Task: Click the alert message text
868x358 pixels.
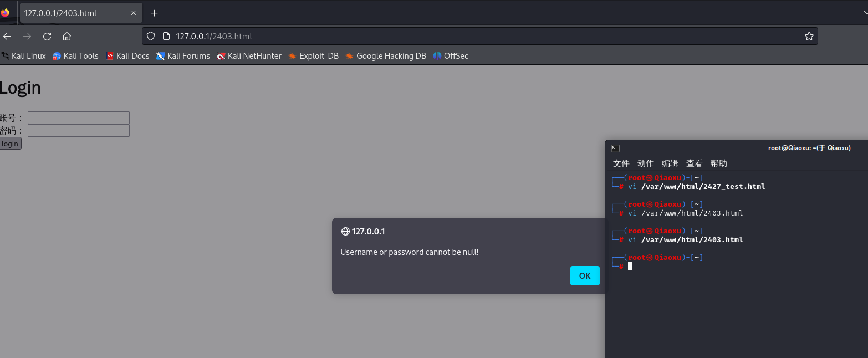Action: pyautogui.click(x=409, y=252)
